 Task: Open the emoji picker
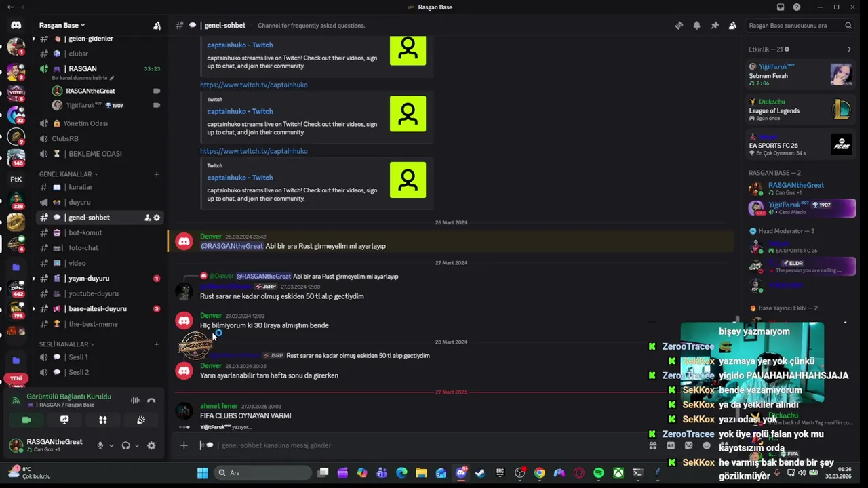pos(707,445)
